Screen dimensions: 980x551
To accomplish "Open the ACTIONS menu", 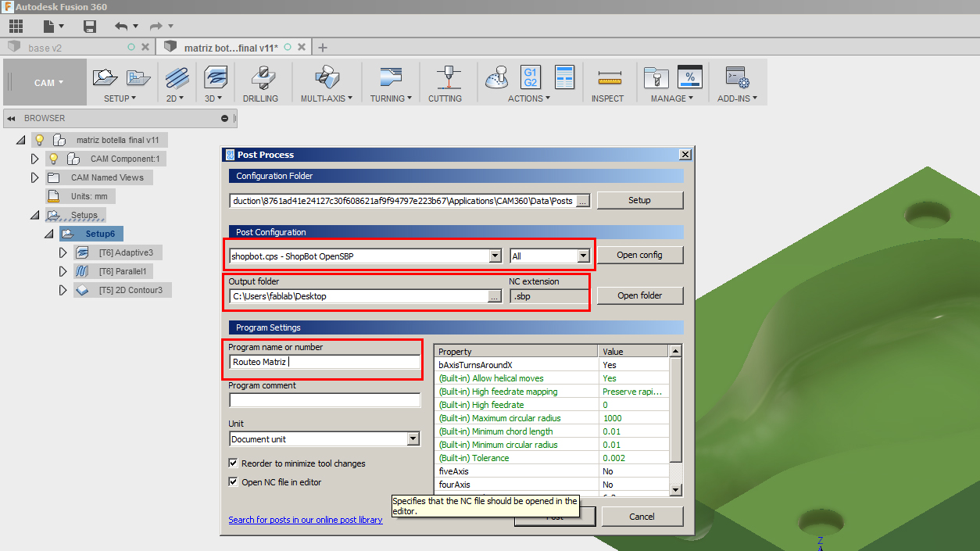I will (x=528, y=98).
